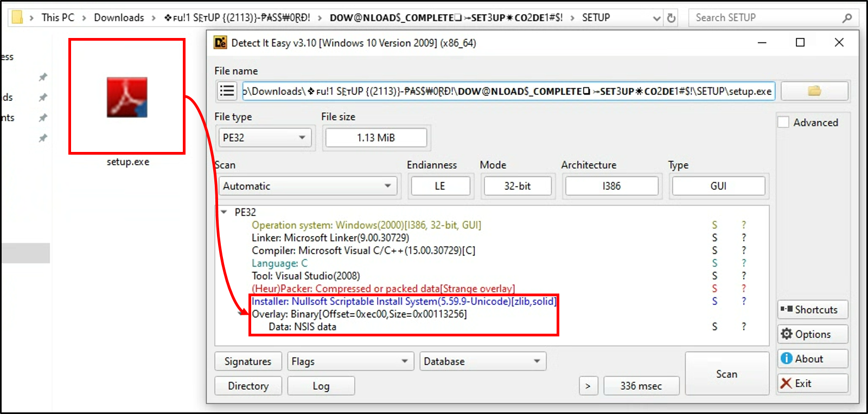Expand the Flags dropdown
868x414 pixels.
(350, 361)
